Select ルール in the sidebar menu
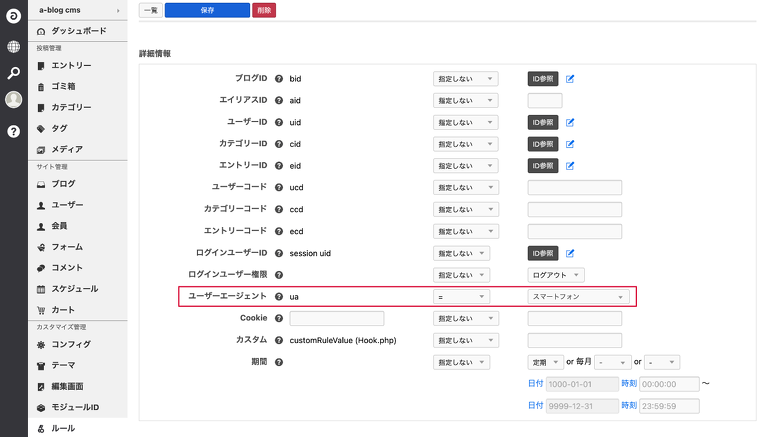The height and width of the screenshot is (437, 768). coord(63,428)
